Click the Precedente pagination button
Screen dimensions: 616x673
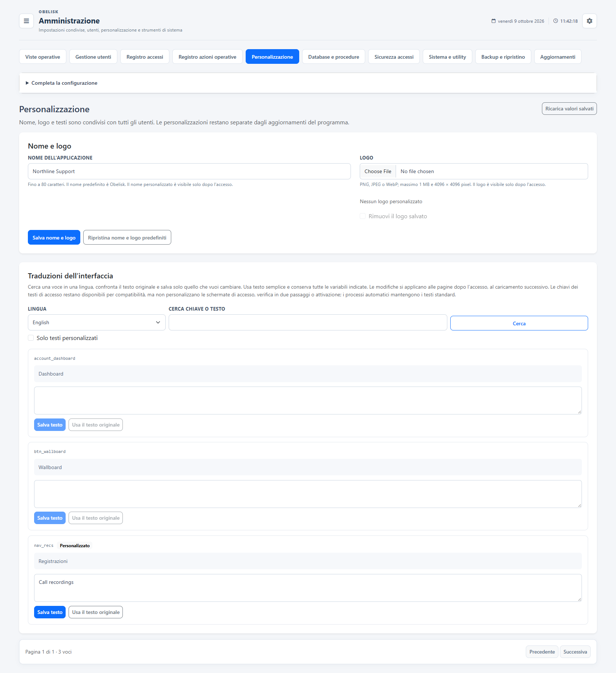click(542, 652)
